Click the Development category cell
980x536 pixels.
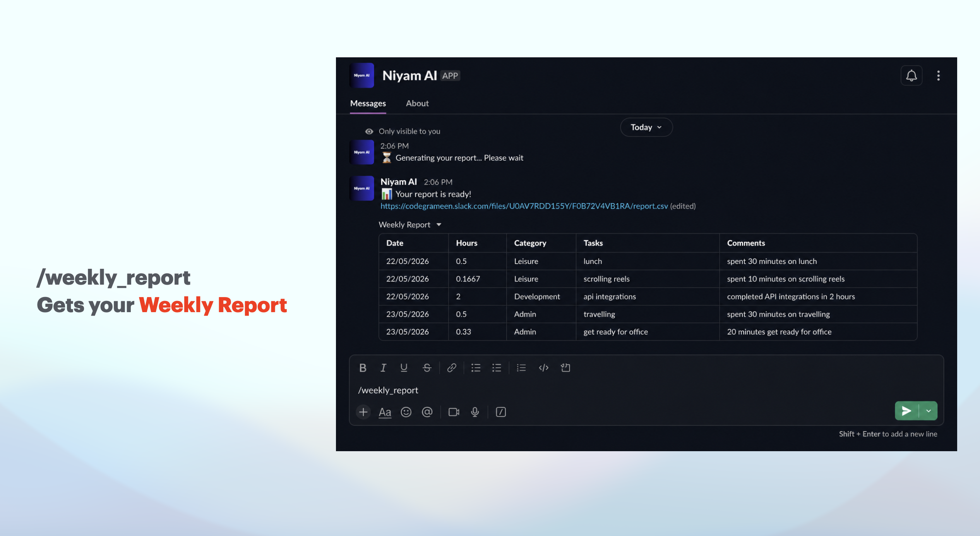point(541,297)
